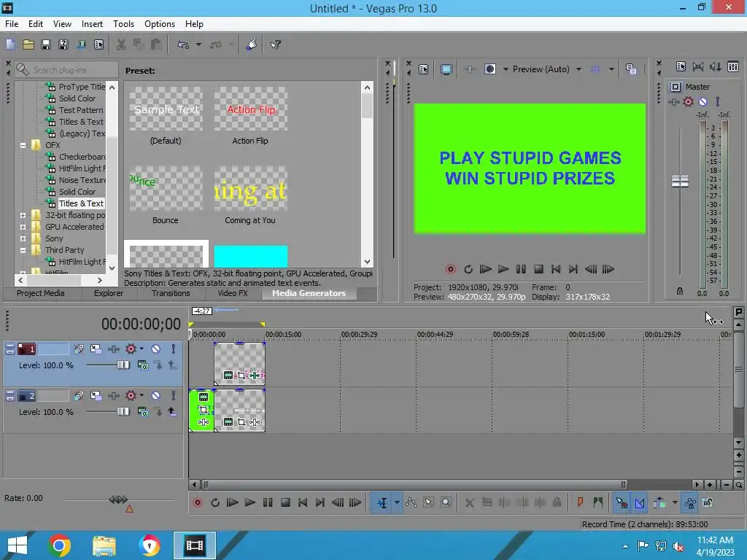
Task: Click the Paste toolbar icon
Action: (x=156, y=44)
